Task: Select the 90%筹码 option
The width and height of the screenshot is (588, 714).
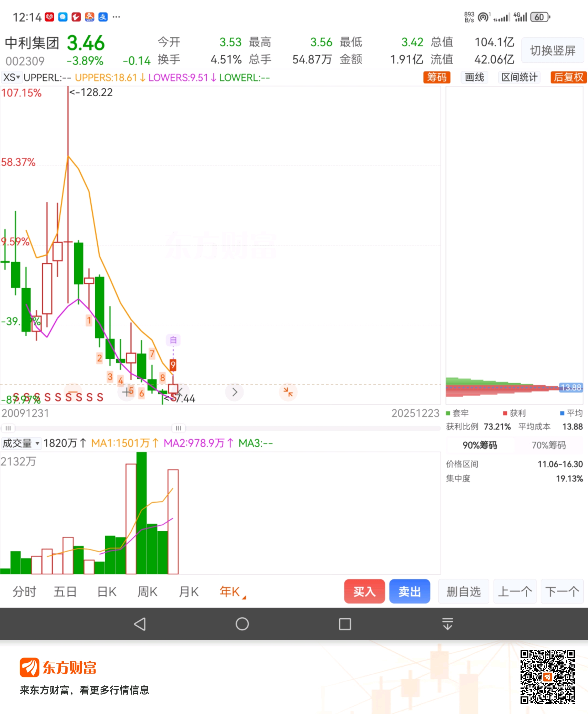Action: [480, 445]
